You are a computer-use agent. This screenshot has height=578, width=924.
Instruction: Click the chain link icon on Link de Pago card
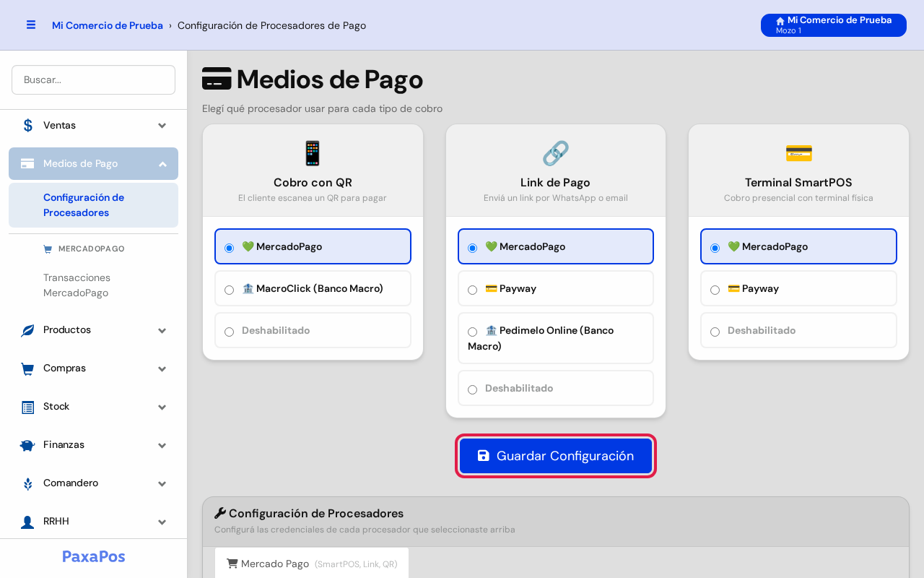tap(556, 153)
